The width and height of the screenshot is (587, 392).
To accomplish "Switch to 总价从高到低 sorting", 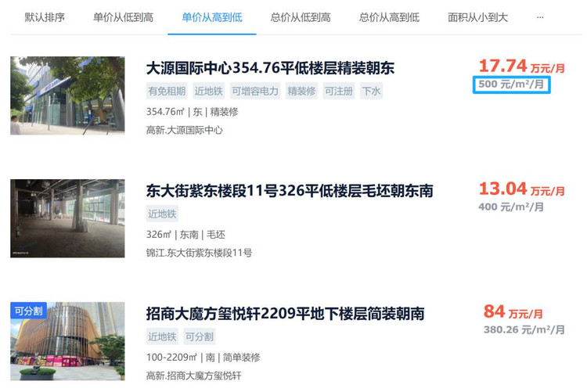I will click(389, 17).
